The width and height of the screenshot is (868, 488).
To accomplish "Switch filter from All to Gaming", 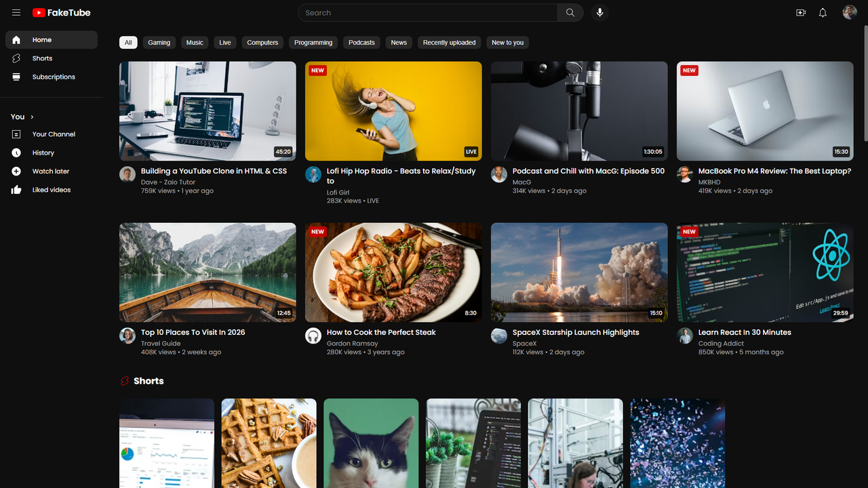I will (x=159, y=42).
